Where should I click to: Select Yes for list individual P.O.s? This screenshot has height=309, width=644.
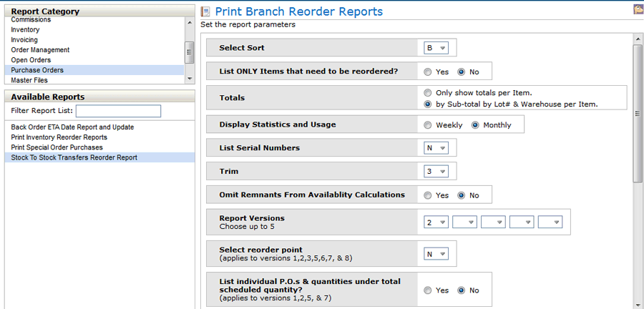click(x=428, y=290)
